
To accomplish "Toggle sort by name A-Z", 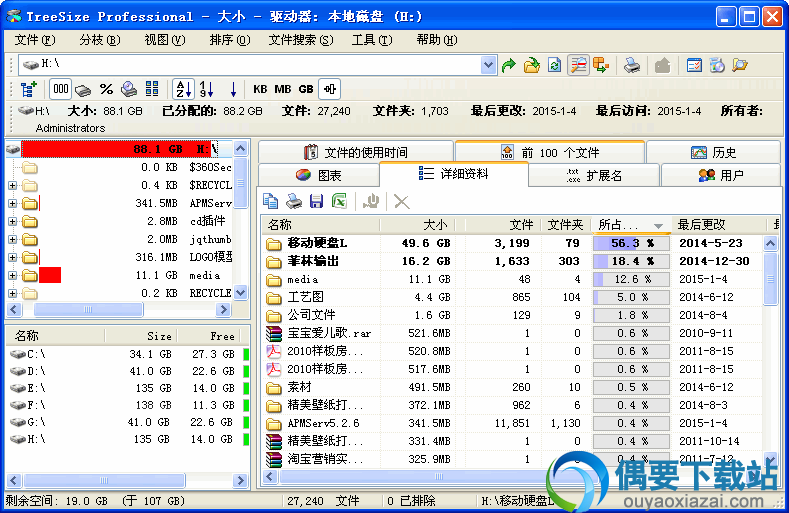I will click(x=183, y=89).
